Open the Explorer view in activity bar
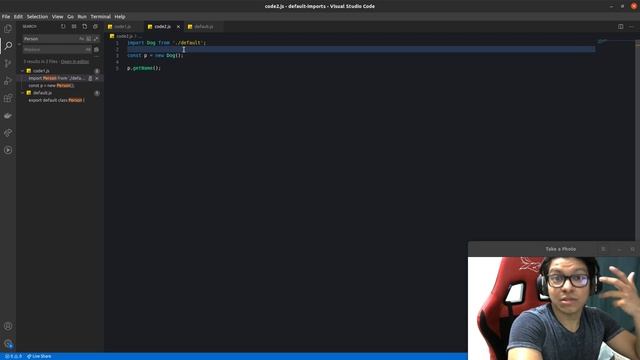640x360 pixels. click(x=8, y=29)
